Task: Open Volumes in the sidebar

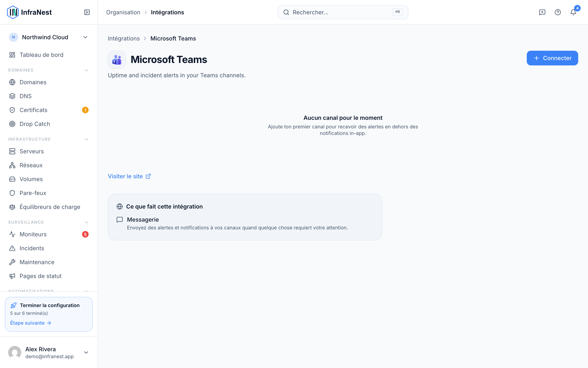Action: pos(49,179)
